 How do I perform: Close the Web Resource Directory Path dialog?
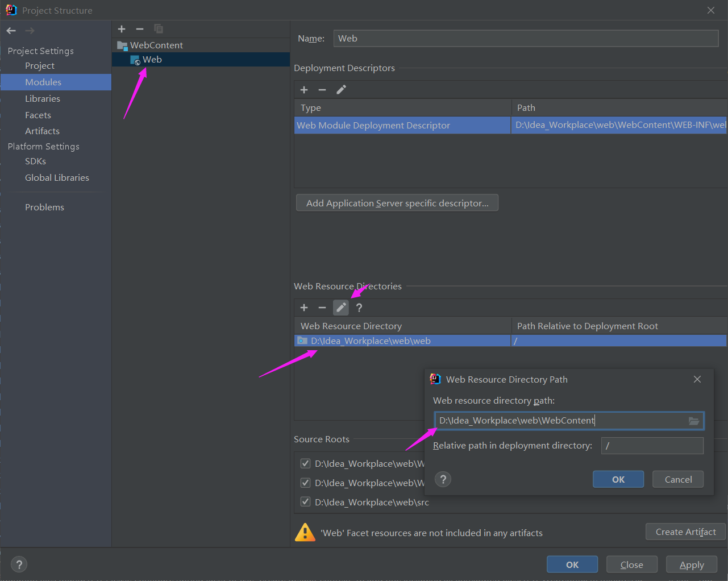(697, 379)
